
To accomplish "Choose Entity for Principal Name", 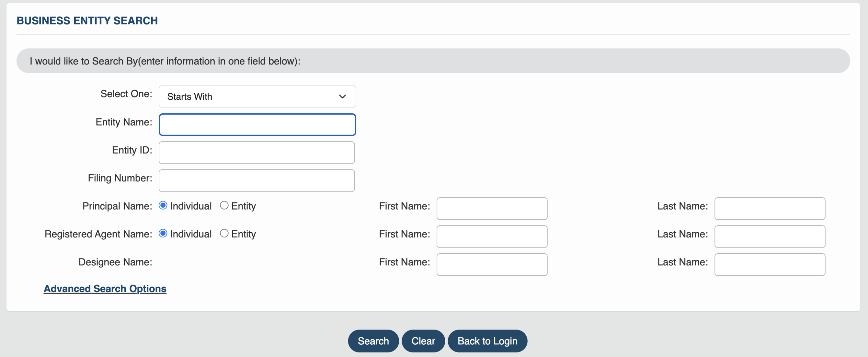I will [x=224, y=205].
